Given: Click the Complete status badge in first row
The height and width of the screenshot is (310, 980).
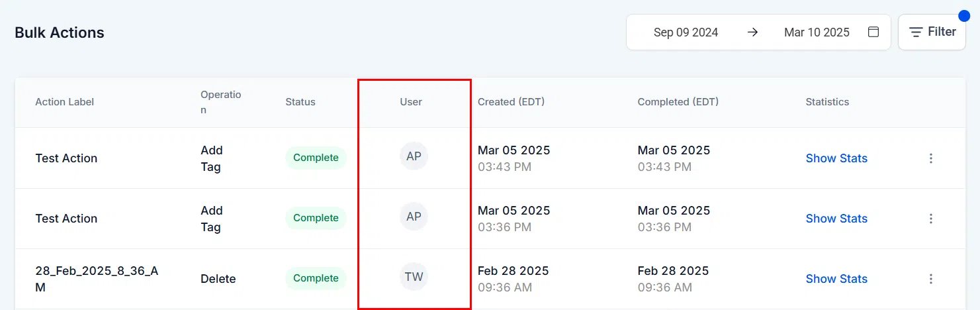Looking at the screenshot, I should (x=316, y=158).
